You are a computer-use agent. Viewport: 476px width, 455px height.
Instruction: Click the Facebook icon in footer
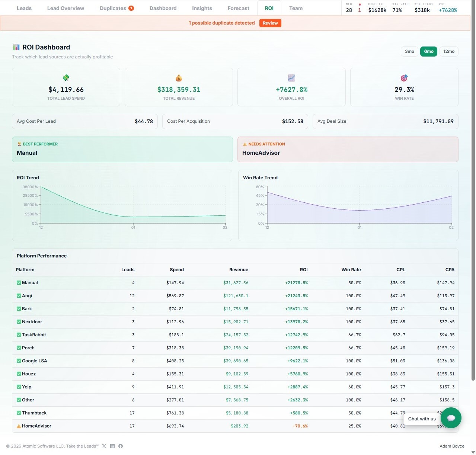tap(121, 446)
